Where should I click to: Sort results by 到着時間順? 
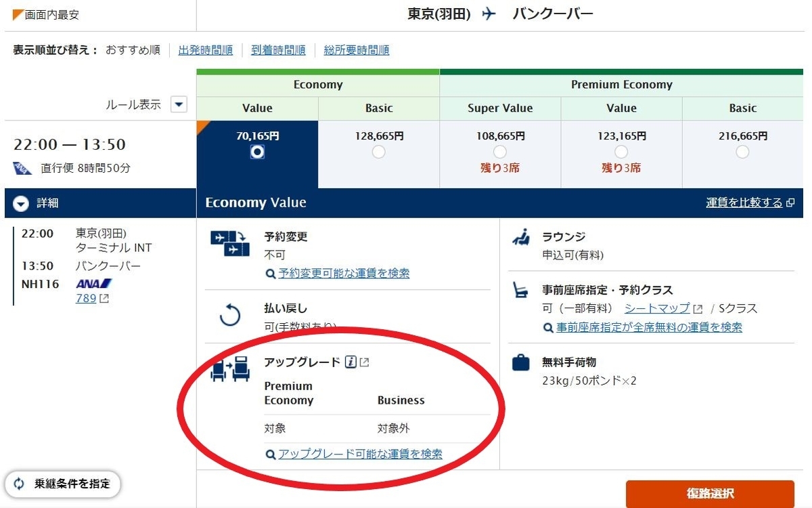(x=278, y=50)
